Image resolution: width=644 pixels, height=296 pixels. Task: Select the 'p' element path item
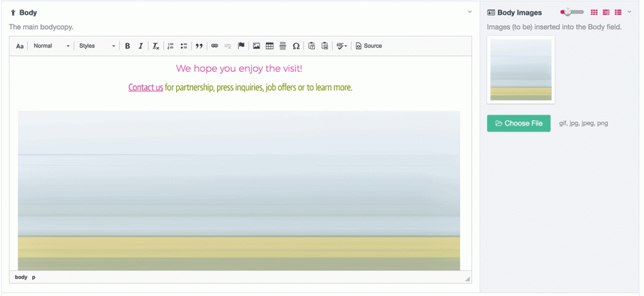[x=34, y=277]
